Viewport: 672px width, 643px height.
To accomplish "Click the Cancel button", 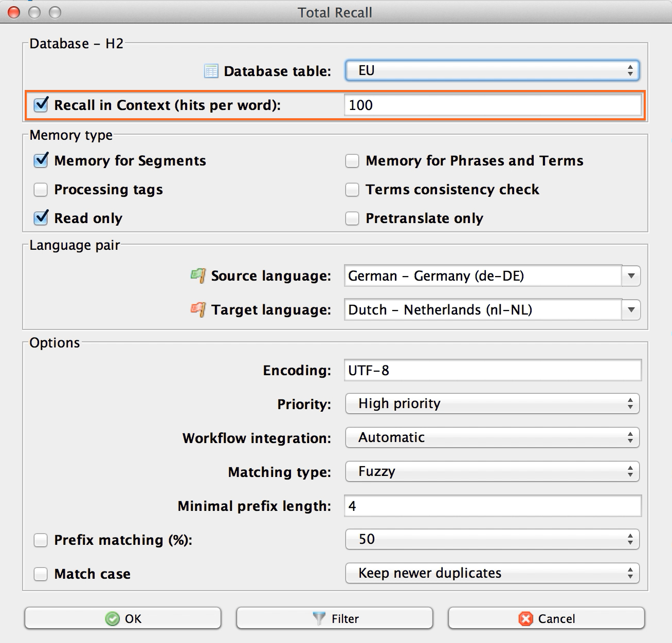I will (x=546, y=618).
